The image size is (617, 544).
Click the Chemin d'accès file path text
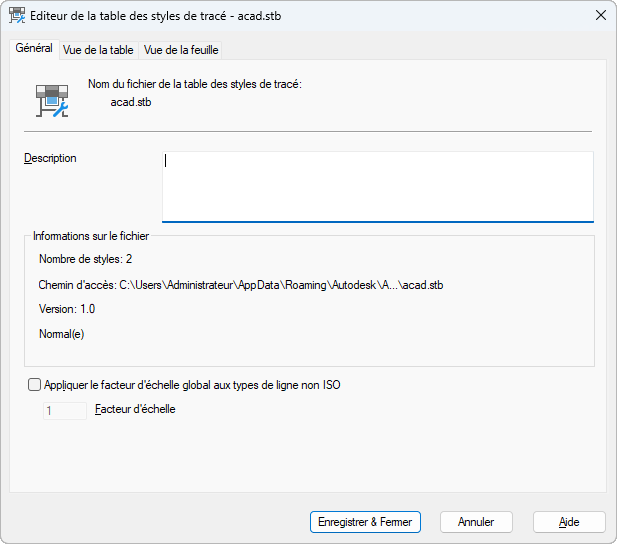[x=240, y=285]
